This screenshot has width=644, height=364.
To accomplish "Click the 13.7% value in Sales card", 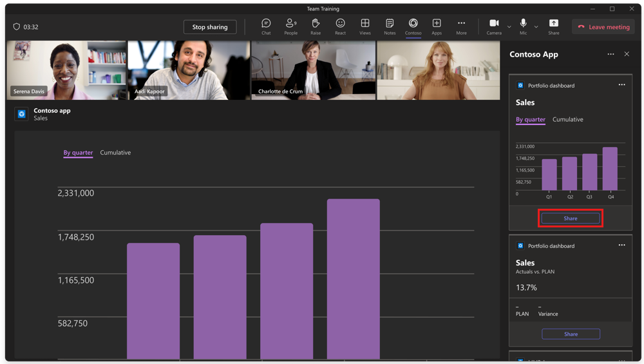I will (526, 287).
